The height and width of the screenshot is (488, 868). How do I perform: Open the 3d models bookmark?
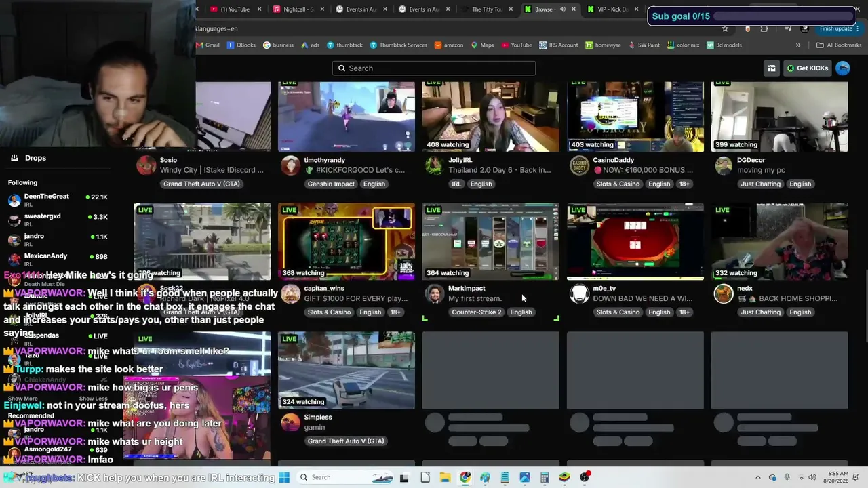click(x=724, y=45)
